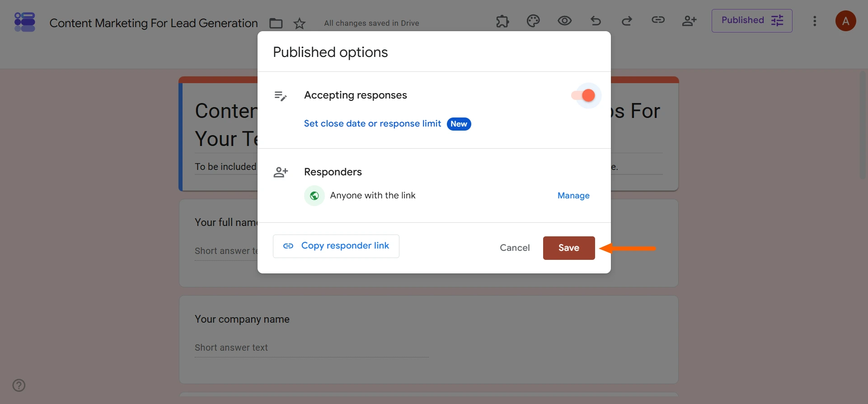Click Copy responder link button
Viewport: 868px width, 404px height.
point(336,246)
